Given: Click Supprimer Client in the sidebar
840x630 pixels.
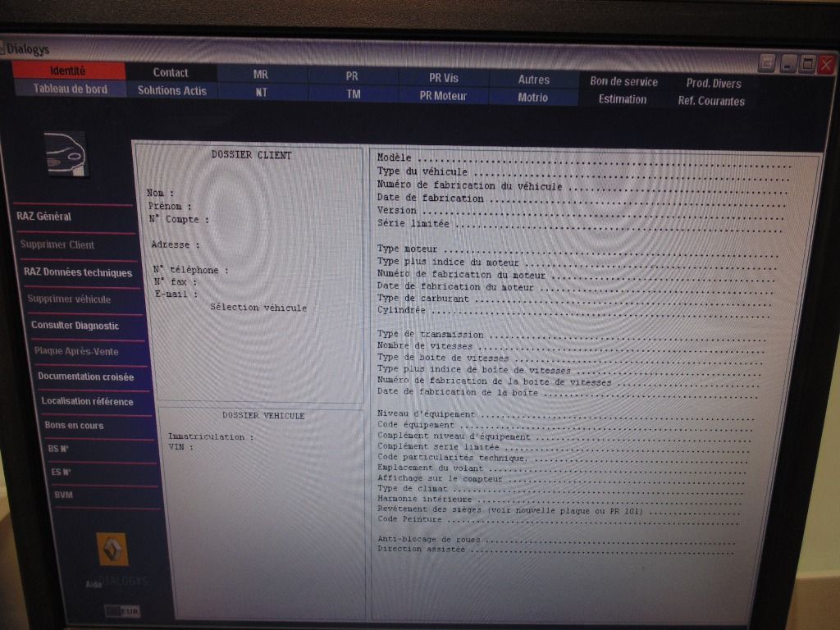Looking at the screenshot, I should coord(57,244).
